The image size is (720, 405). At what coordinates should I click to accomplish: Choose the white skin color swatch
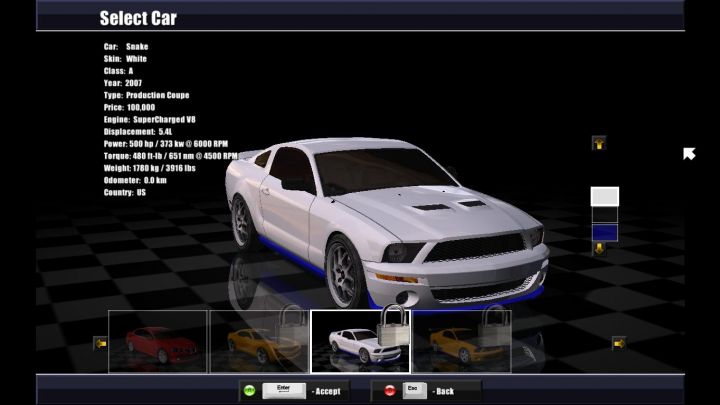(604, 196)
